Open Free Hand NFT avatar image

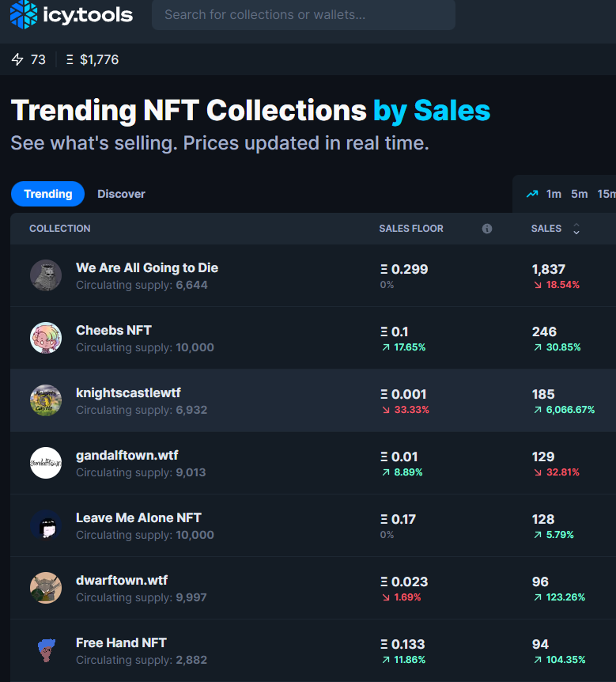46,650
